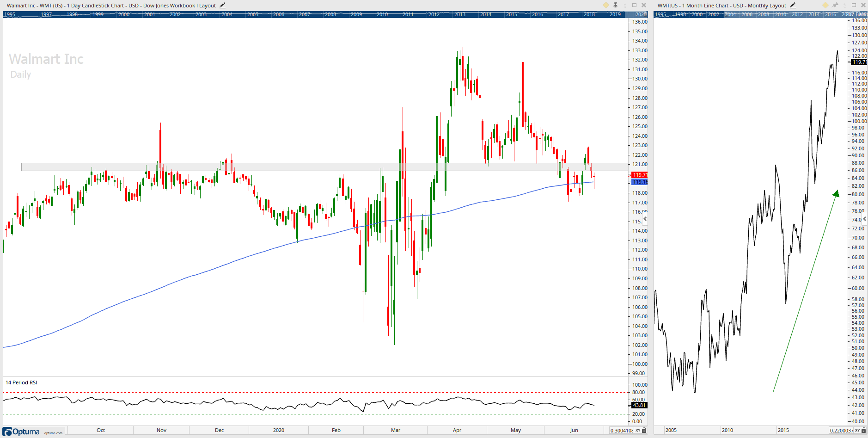Click the 80.00 level on the RSI scale
868x438 pixels.
click(x=639, y=392)
